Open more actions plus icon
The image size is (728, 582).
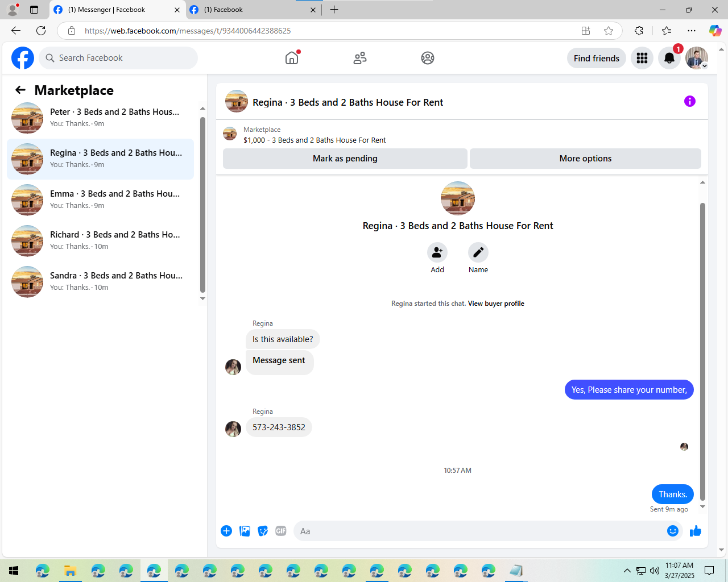tap(226, 531)
